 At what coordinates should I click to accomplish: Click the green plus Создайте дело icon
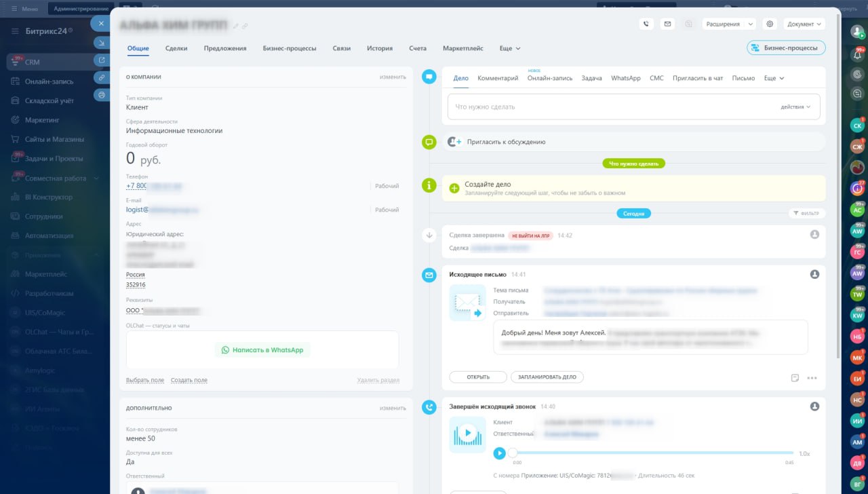point(454,188)
